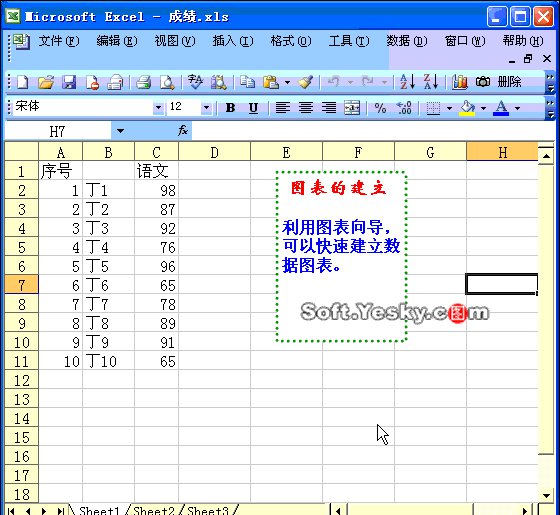
Task: Open fill color dropdown arrow
Action: [x=483, y=108]
